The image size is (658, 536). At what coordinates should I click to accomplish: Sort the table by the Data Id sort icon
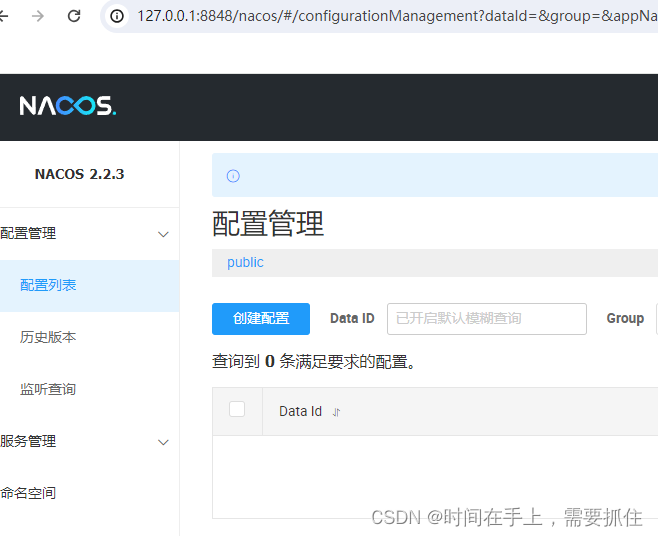(336, 412)
